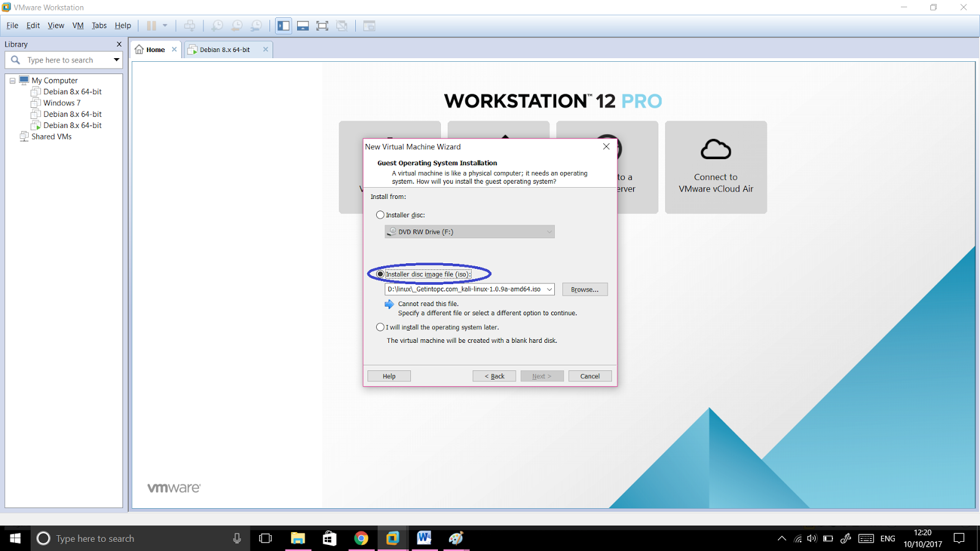This screenshot has width=980, height=551.
Task: Toggle the Show Library sidebar icon
Action: pyautogui.click(x=283, y=26)
